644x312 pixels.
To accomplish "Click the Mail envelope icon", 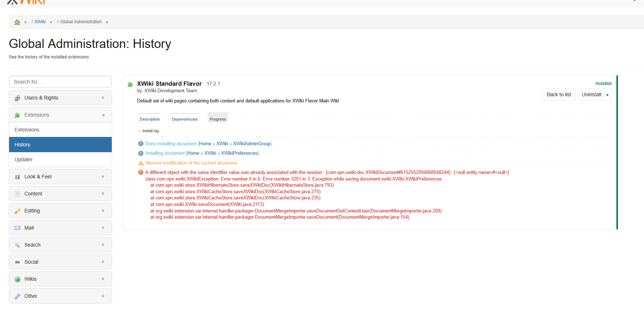I will click(x=17, y=228).
